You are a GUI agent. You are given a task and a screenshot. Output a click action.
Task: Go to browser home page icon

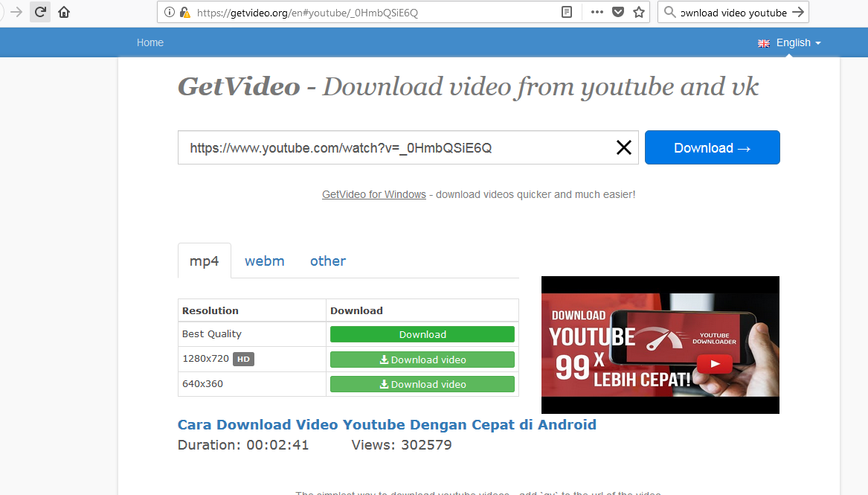tap(64, 12)
